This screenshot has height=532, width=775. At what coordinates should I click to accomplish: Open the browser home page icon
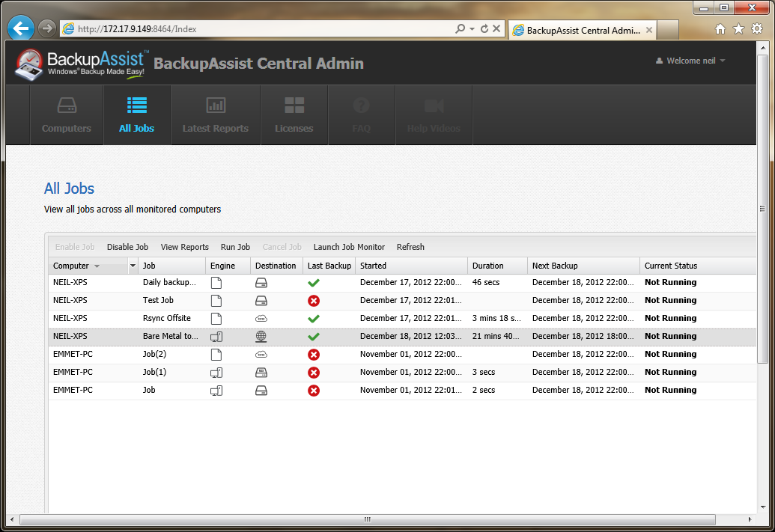720,29
